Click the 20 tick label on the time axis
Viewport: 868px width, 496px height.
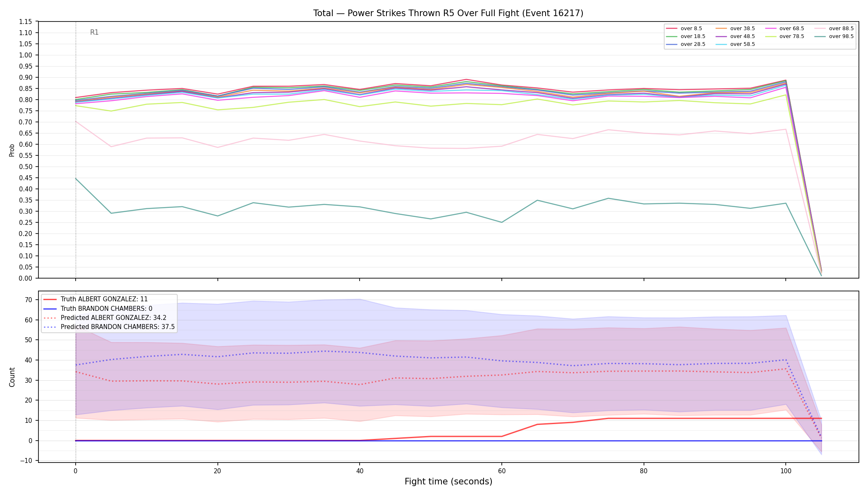point(217,470)
